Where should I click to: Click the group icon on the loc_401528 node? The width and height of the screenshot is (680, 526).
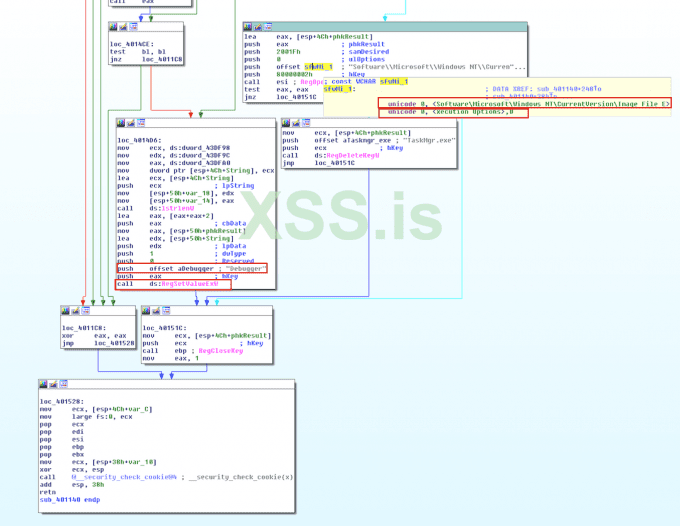point(64,384)
